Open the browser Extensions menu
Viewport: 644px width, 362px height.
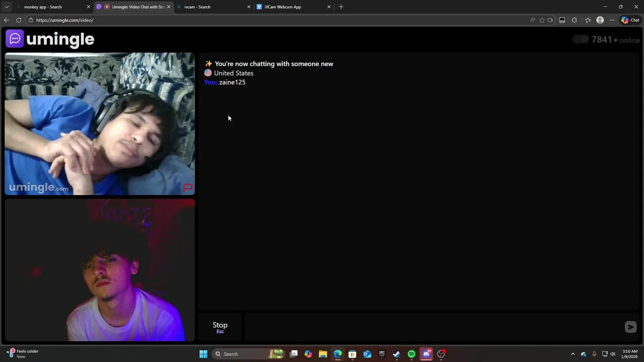(x=575, y=20)
